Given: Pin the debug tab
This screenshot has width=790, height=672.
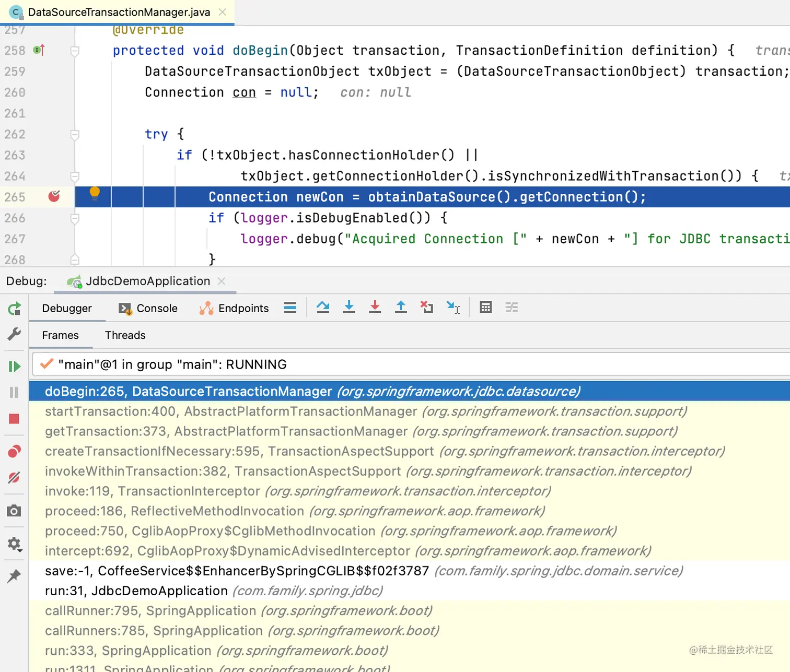Looking at the screenshot, I should pyautogui.click(x=14, y=576).
